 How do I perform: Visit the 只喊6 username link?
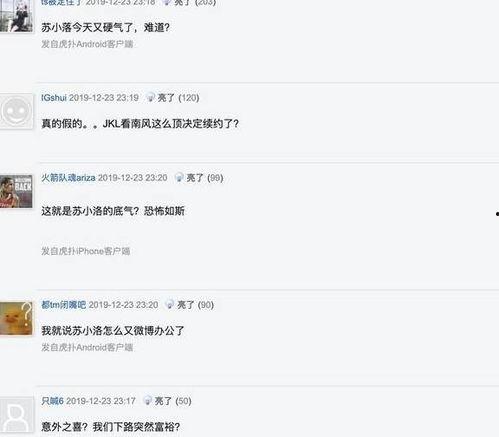(x=52, y=401)
